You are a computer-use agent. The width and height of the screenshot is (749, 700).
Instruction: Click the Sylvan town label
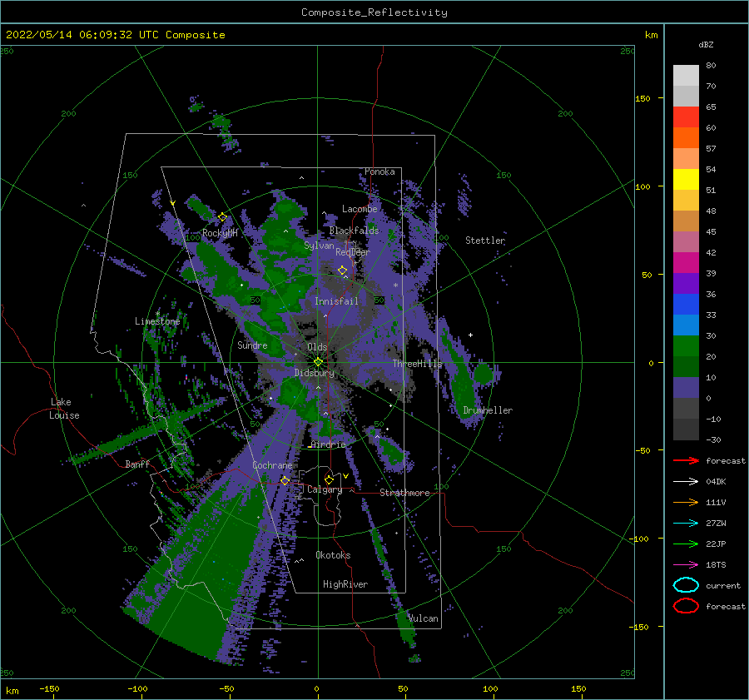coord(319,246)
